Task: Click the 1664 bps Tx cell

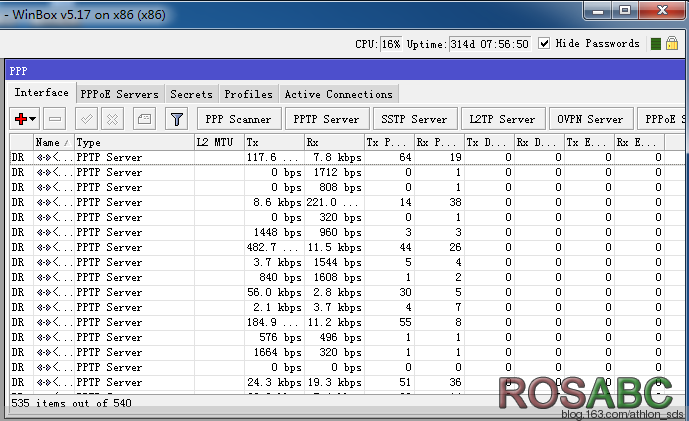Action: click(274, 352)
